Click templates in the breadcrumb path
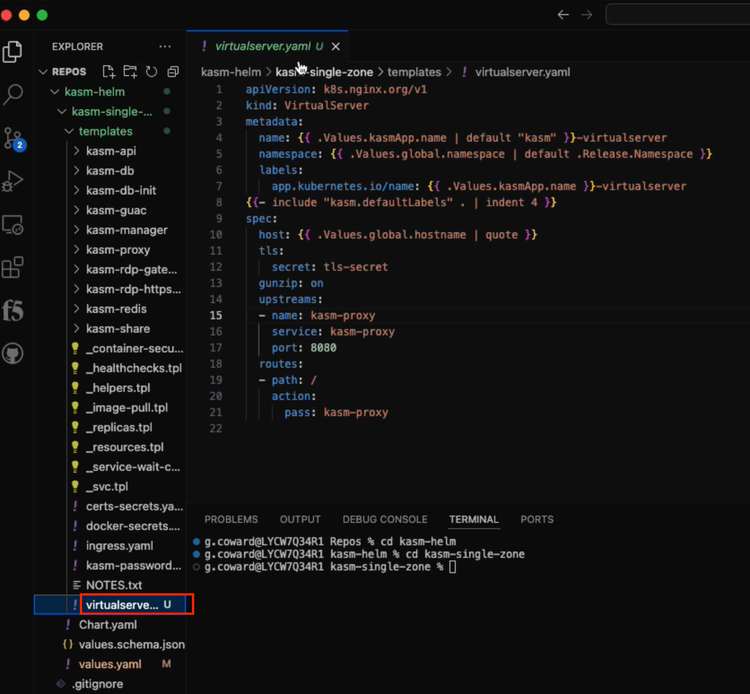 pos(414,72)
